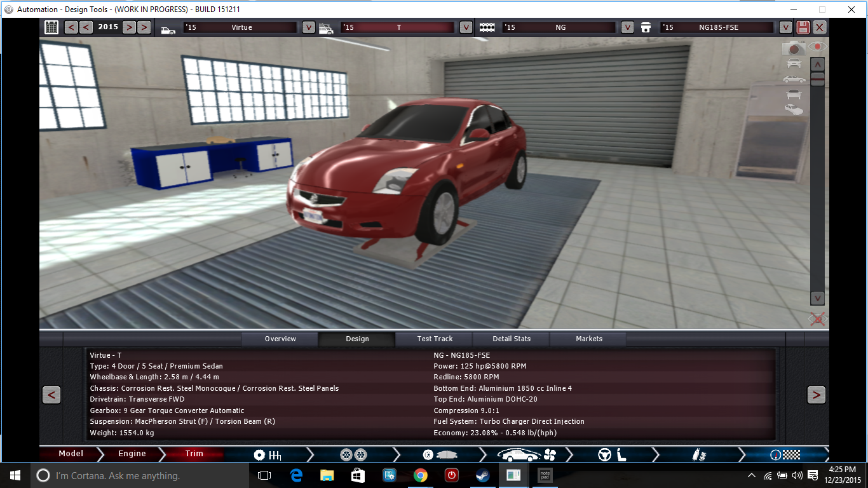The height and width of the screenshot is (488, 868).
Task: Go back one year with single arrow
Action: [x=86, y=27]
